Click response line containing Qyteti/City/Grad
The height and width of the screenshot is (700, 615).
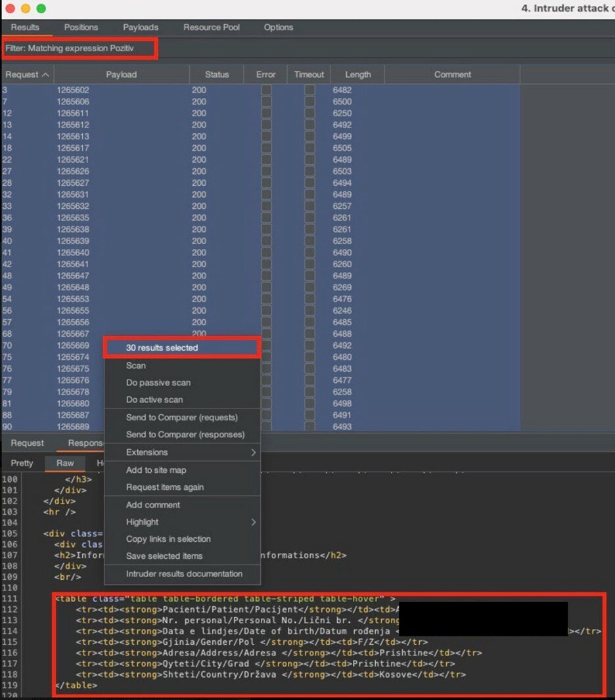coord(265,663)
